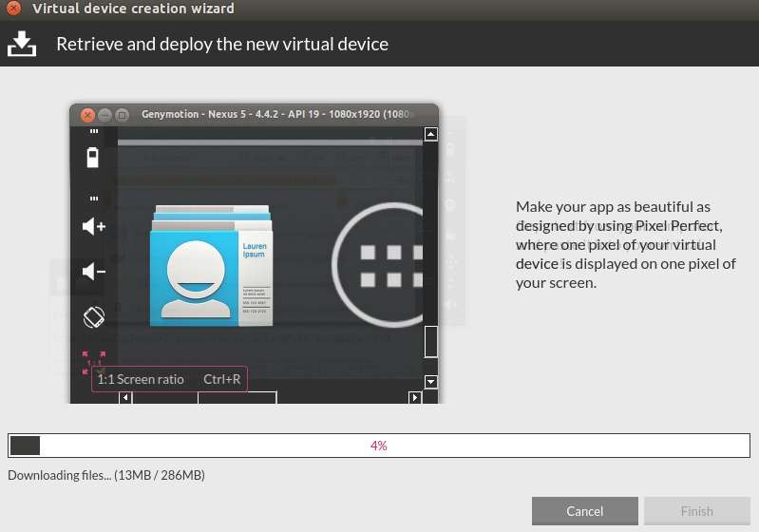Click the scroll left arrow in preview
Screen dimensions: 759x532
(125, 397)
